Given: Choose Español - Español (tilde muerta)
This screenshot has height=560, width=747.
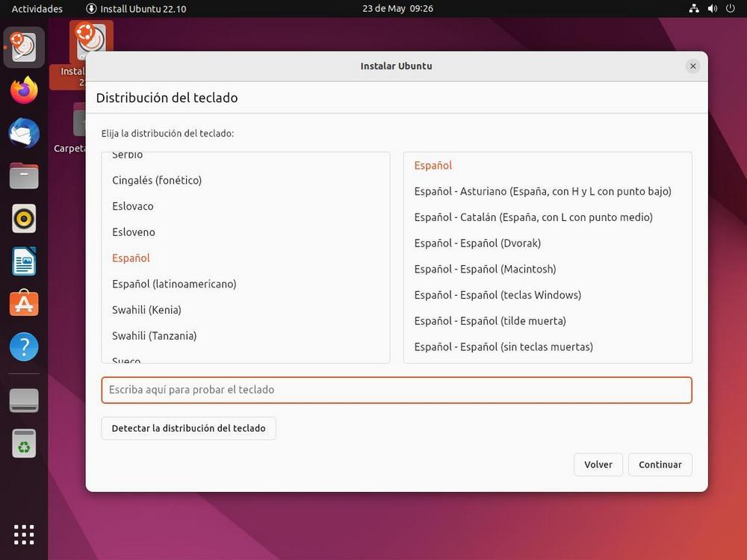Looking at the screenshot, I should (x=548, y=321).
